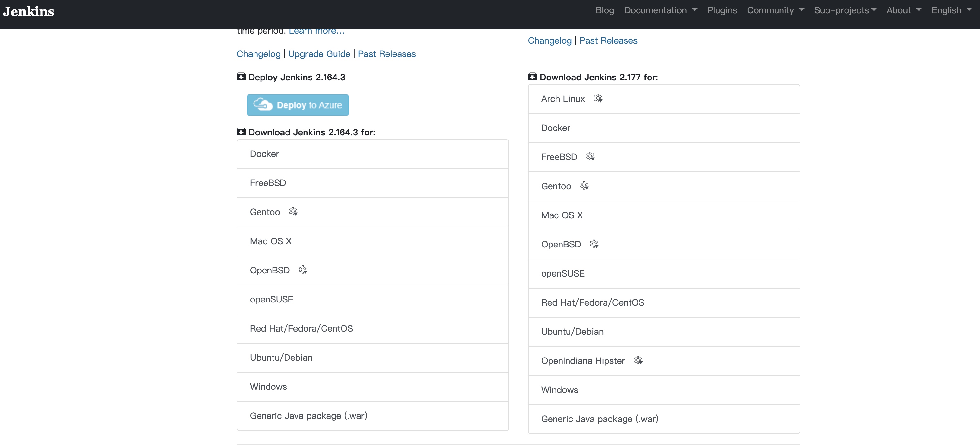Viewport: 980px width, 448px height.
Task: Select Windows for Jenkins 2.177
Action: pos(664,390)
